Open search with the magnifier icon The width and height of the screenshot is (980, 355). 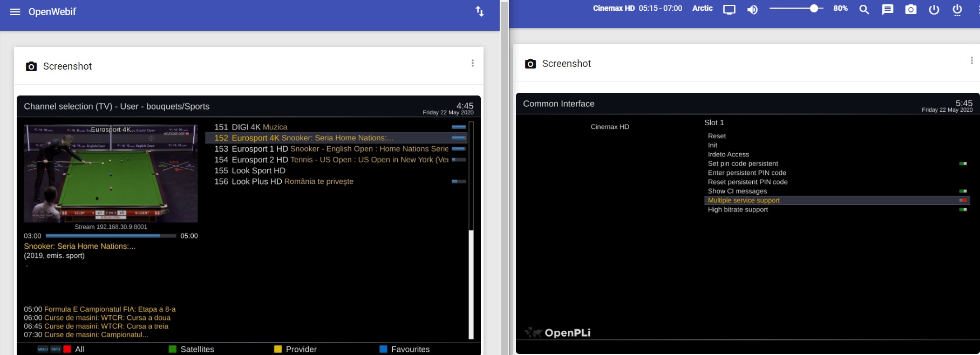pyautogui.click(x=865, y=10)
